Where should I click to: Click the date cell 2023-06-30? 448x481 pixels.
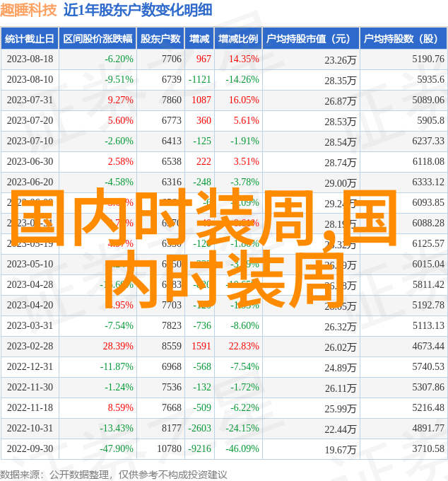[30, 162]
